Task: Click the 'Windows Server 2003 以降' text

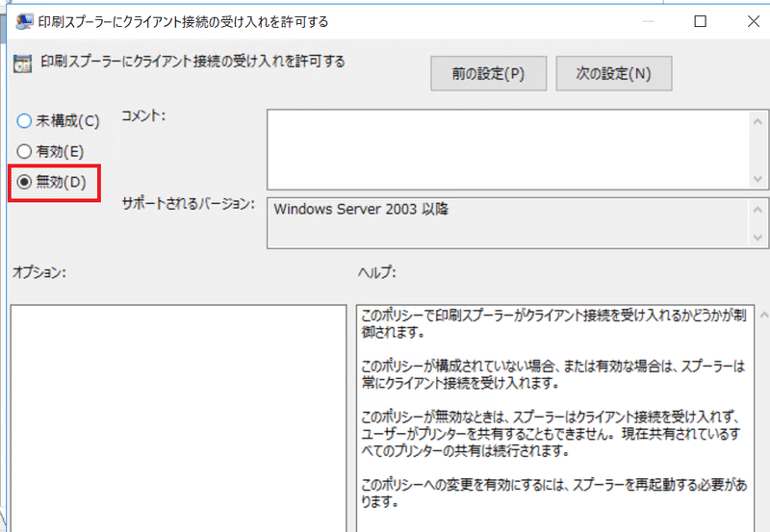Action: click(x=361, y=209)
